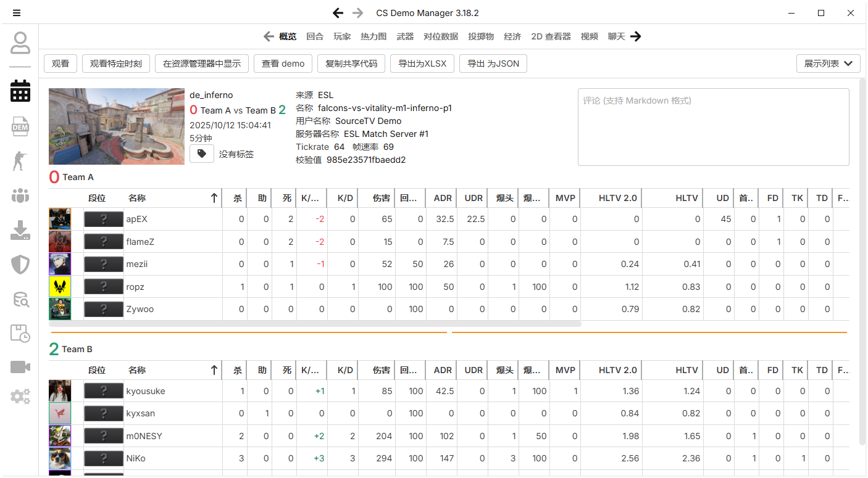This screenshot has width=868, height=478.
Task: Expand the 展示列表 dropdown
Action: tap(828, 64)
